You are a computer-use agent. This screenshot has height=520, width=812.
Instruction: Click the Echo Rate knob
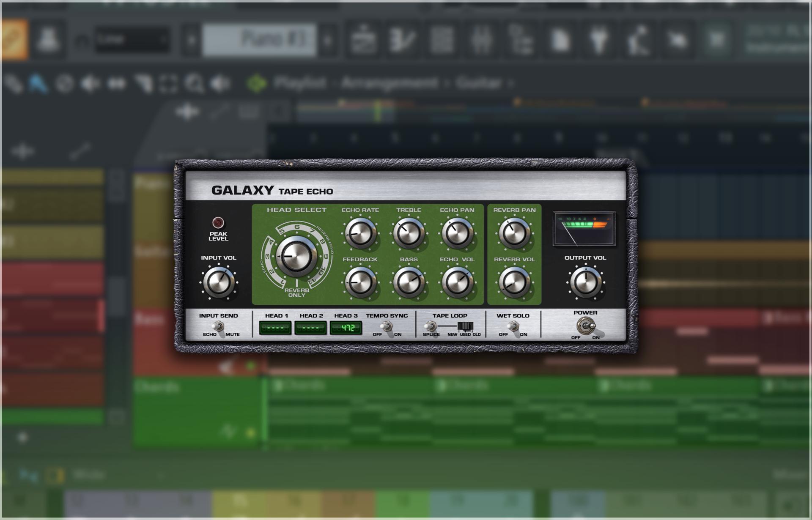360,233
